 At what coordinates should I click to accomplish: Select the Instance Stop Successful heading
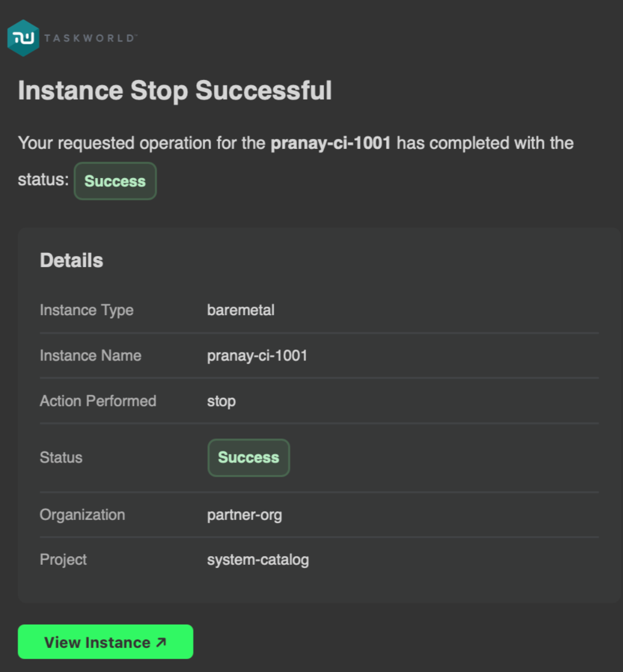[175, 91]
